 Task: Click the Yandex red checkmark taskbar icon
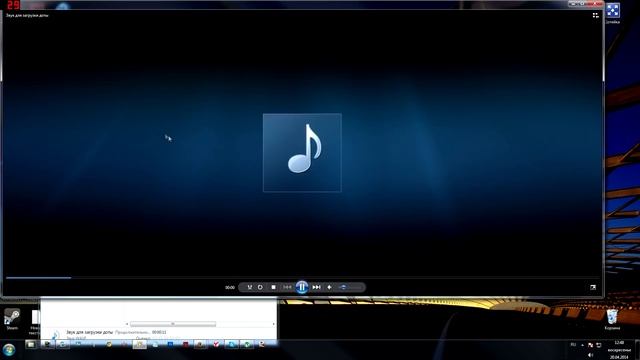[x=216, y=344]
